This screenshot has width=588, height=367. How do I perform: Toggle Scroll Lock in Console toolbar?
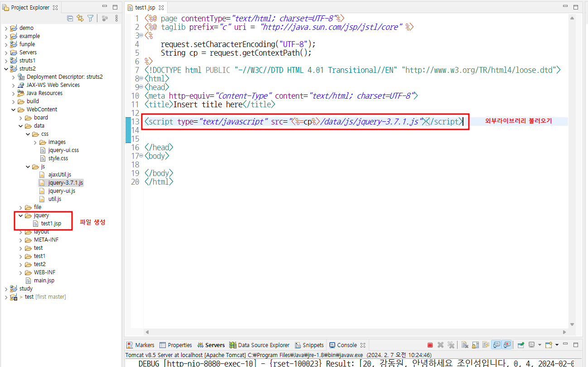476,345
